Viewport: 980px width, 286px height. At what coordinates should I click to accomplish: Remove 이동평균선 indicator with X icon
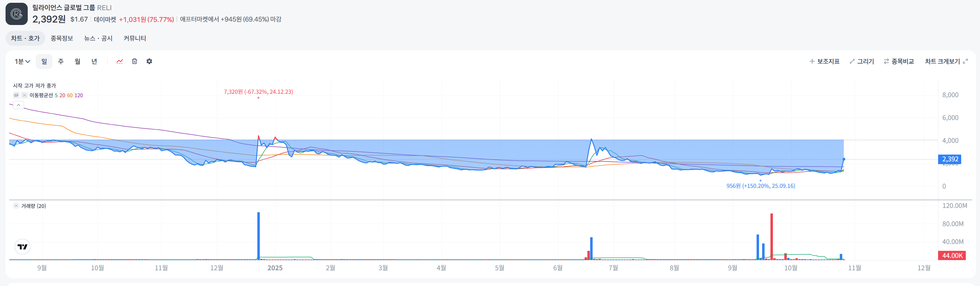(24, 95)
